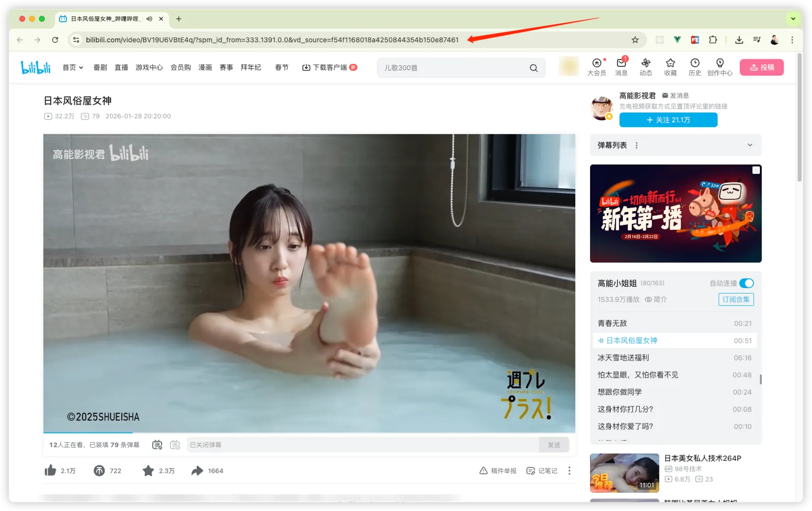
Task: Click the browser bookmark star icon
Action: (x=635, y=40)
